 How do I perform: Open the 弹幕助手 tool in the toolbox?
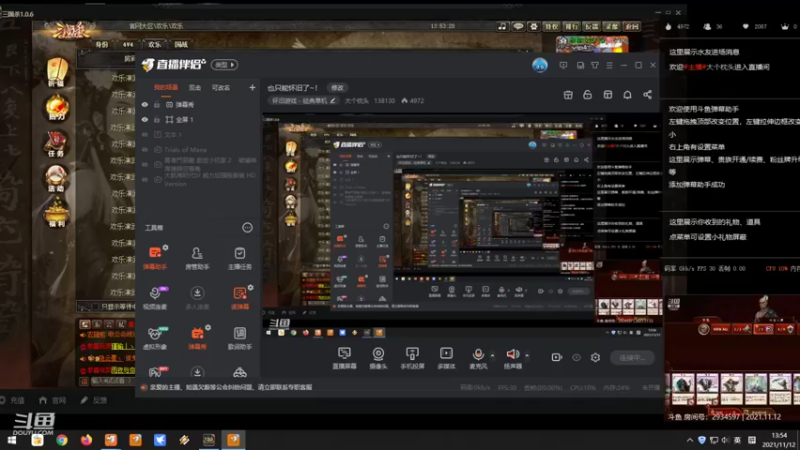click(155, 257)
